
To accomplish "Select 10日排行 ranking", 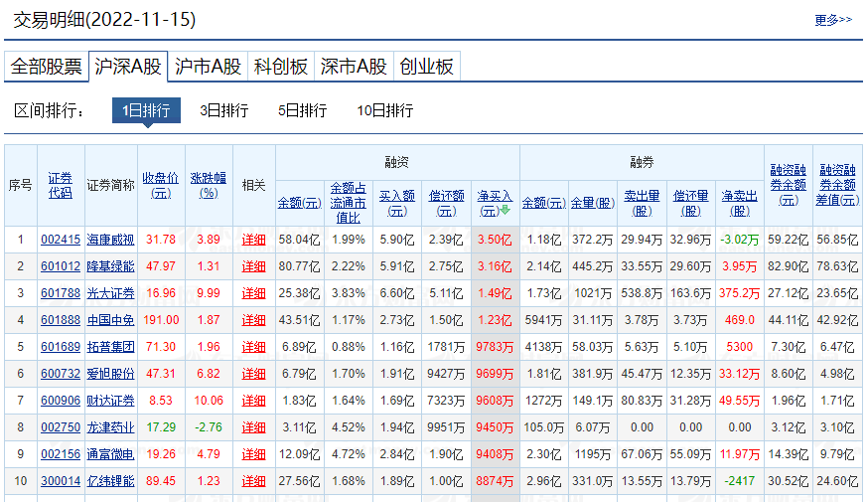I will (x=384, y=110).
